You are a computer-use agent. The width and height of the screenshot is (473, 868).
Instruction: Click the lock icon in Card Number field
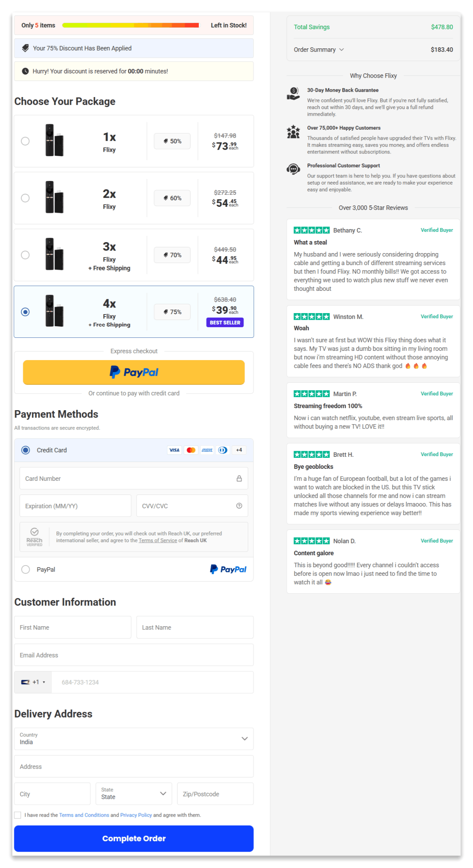(239, 478)
